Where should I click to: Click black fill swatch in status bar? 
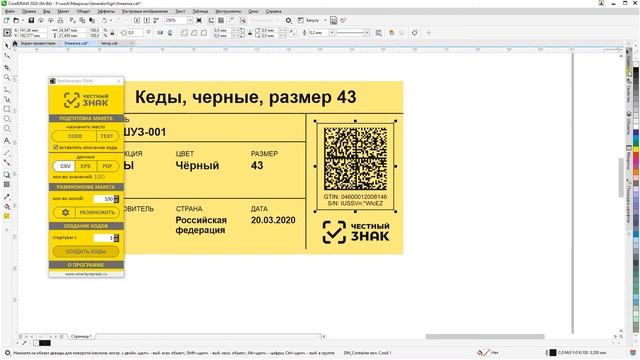tap(553, 353)
